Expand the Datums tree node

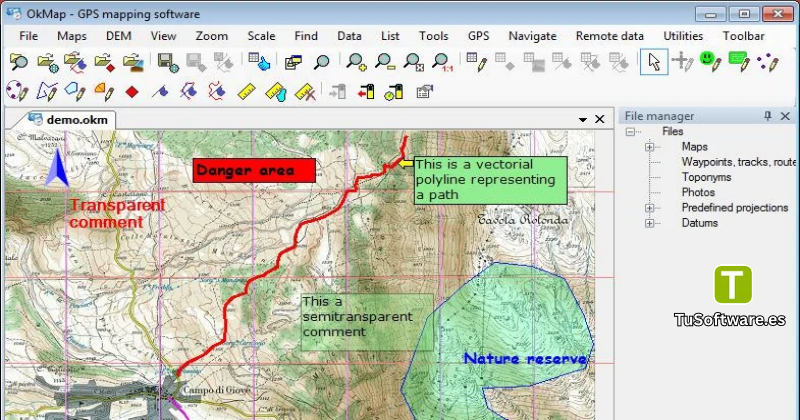click(x=649, y=223)
